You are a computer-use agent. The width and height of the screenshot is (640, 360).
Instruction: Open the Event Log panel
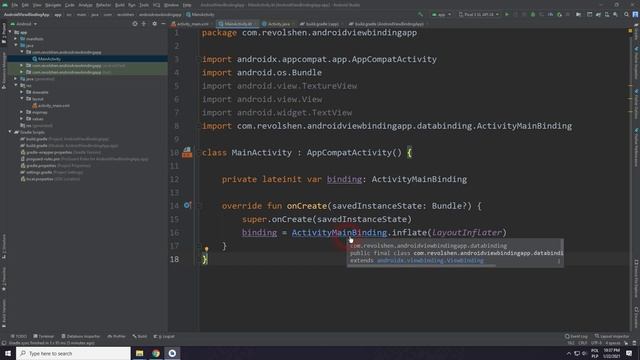576,336
